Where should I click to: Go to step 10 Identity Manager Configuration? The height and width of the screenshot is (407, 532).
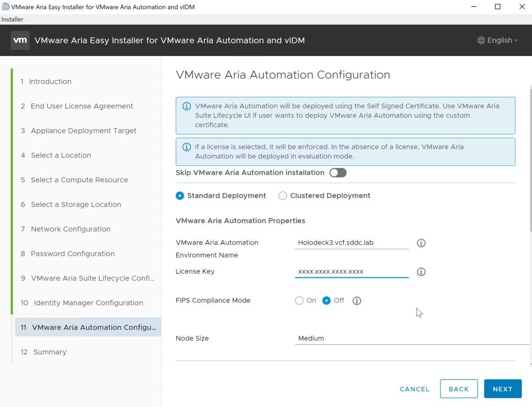(82, 302)
